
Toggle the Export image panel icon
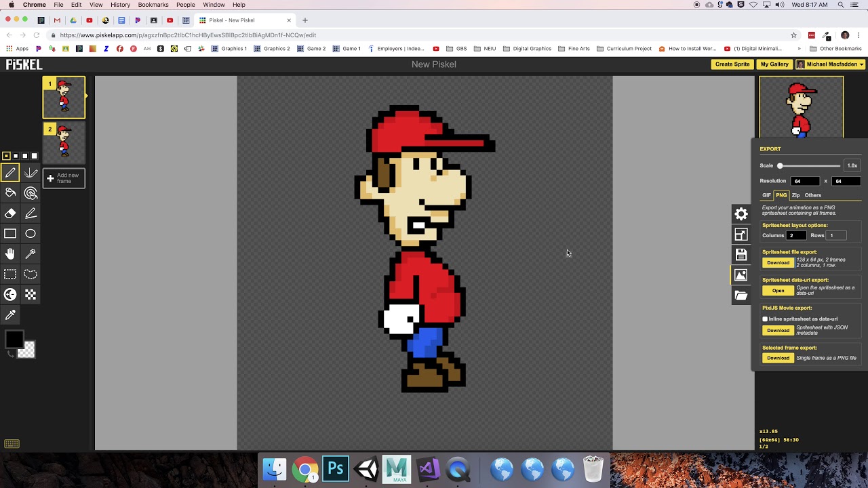(741, 275)
